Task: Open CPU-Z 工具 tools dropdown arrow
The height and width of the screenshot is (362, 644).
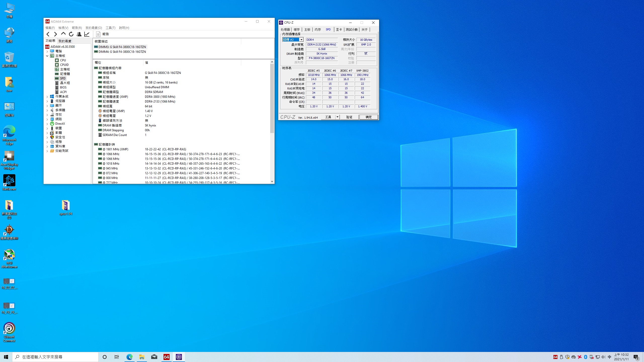Action: pos(337,117)
